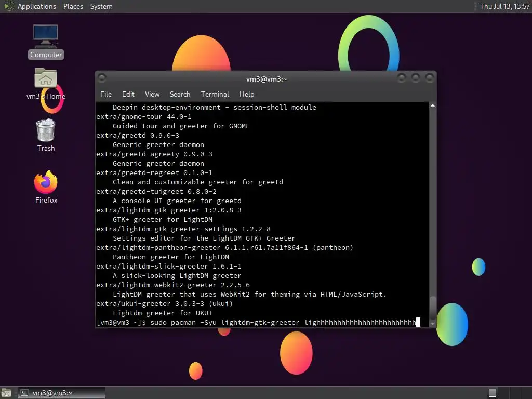
Task: Click 'Pantheon greeter for LightDM' text
Action: (170, 257)
